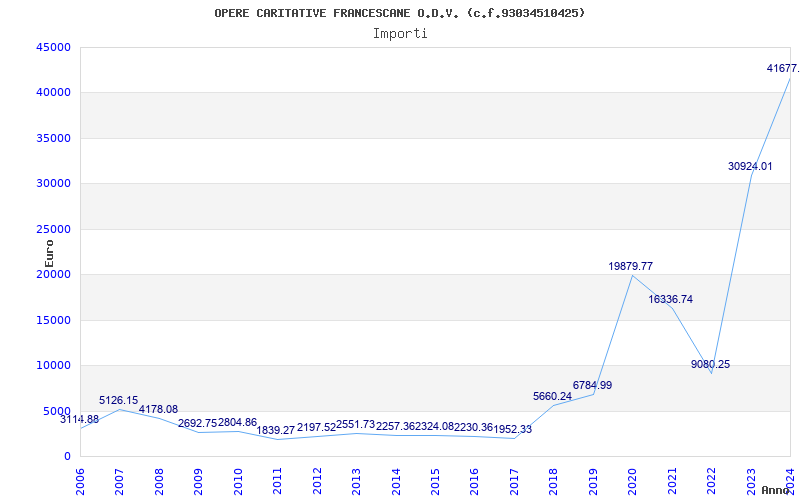Click x-axis year label 2019

click(x=593, y=483)
